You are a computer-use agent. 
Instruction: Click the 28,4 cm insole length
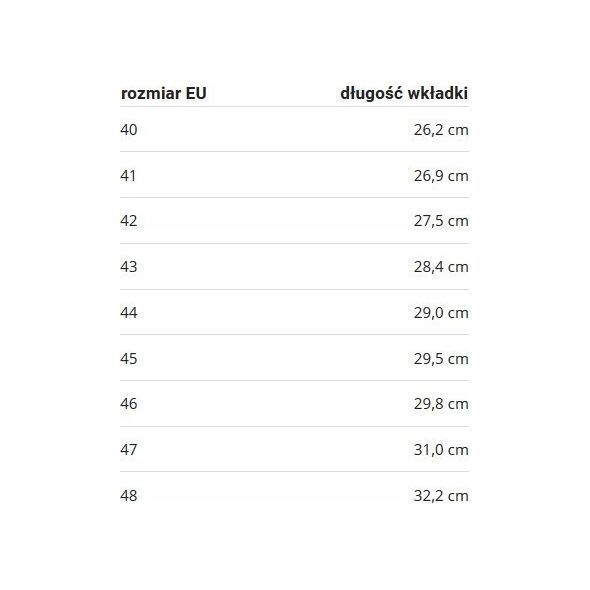tap(441, 267)
